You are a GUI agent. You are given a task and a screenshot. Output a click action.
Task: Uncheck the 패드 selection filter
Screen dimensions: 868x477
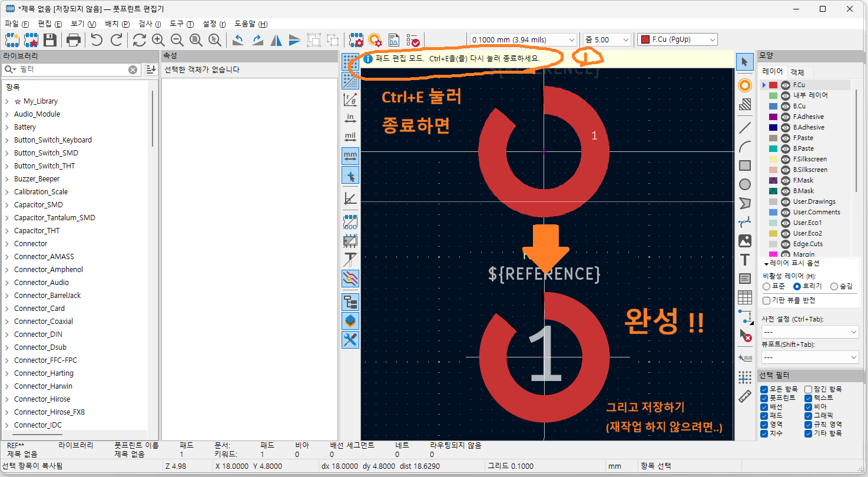(764, 416)
